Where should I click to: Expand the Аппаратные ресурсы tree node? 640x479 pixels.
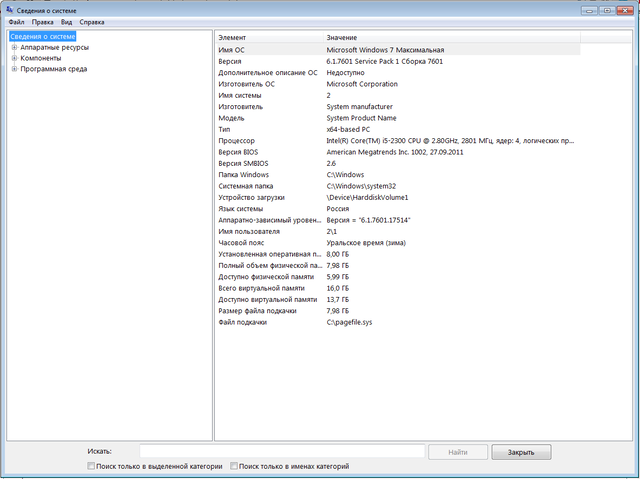[14, 47]
